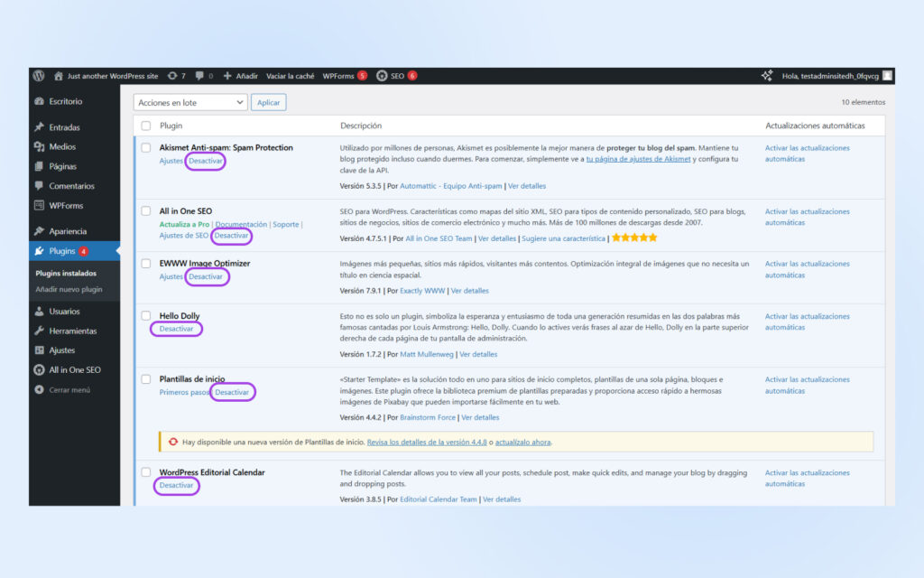
Task: Click the plus icon next to Añadir
Action: pyautogui.click(x=226, y=76)
